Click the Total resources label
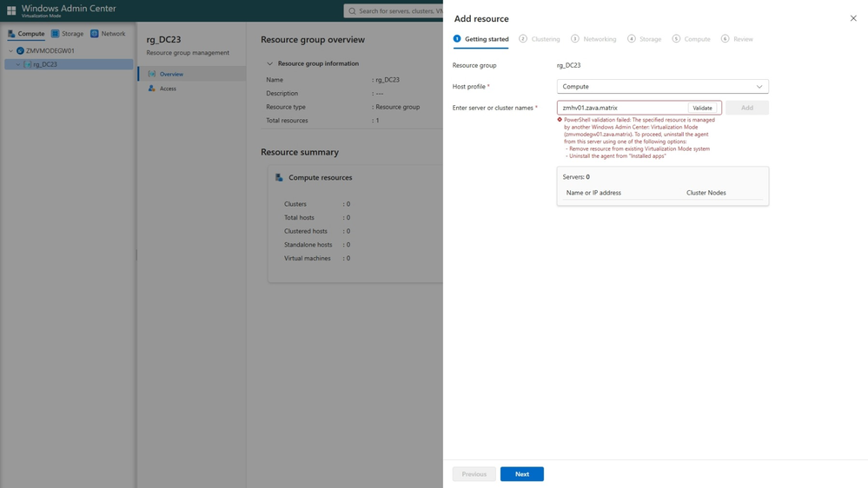868x488 pixels. [287, 121]
